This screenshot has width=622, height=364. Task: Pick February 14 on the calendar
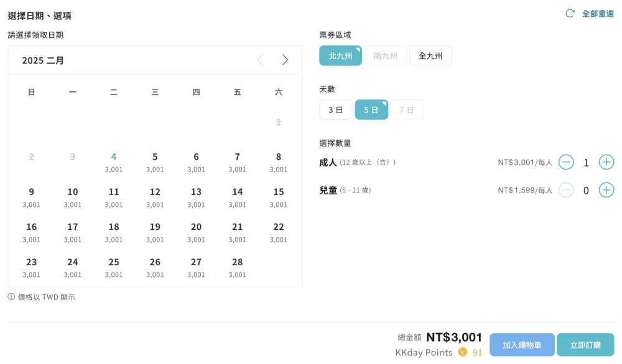(237, 198)
